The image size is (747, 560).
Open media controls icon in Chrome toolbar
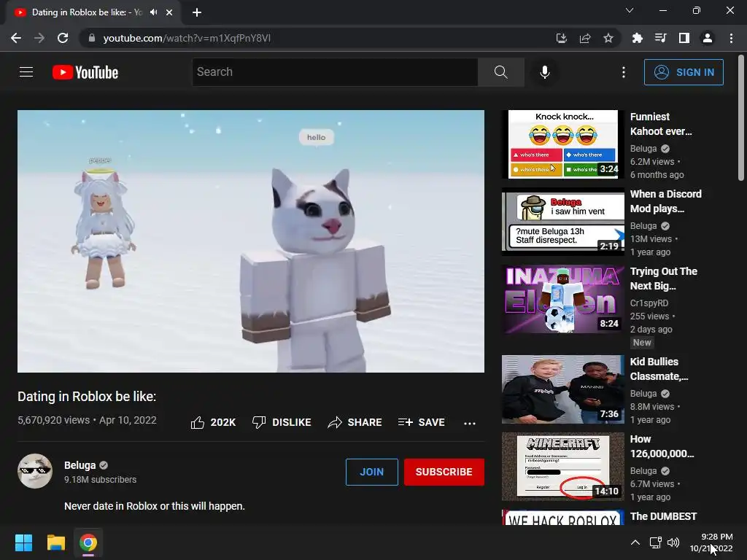click(x=660, y=38)
